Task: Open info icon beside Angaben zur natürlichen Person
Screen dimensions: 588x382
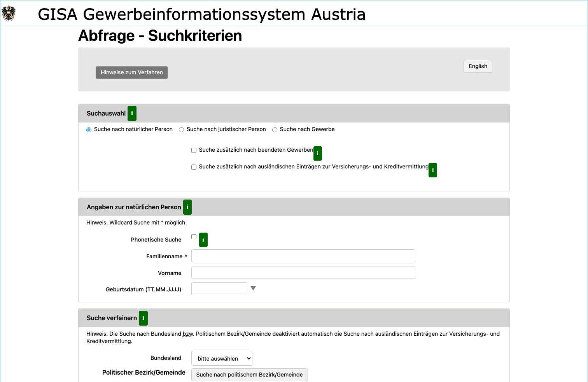Action: pyautogui.click(x=187, y=207)
